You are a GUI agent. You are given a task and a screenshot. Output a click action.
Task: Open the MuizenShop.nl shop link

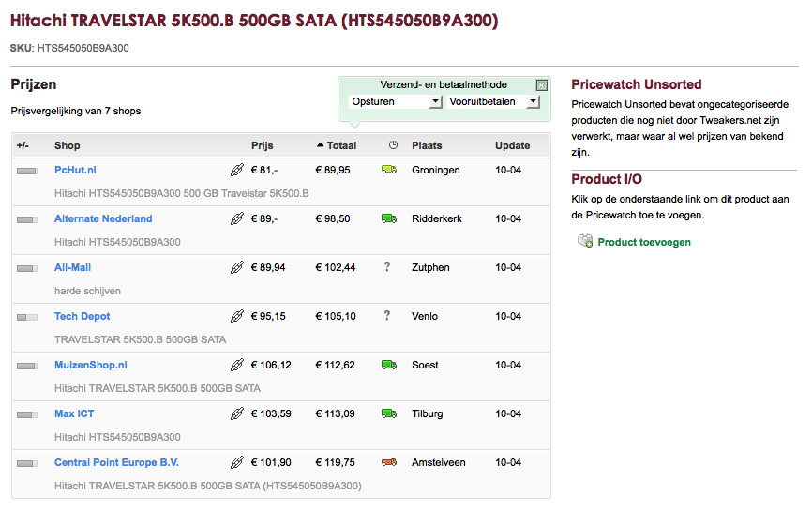click(91, 365)
